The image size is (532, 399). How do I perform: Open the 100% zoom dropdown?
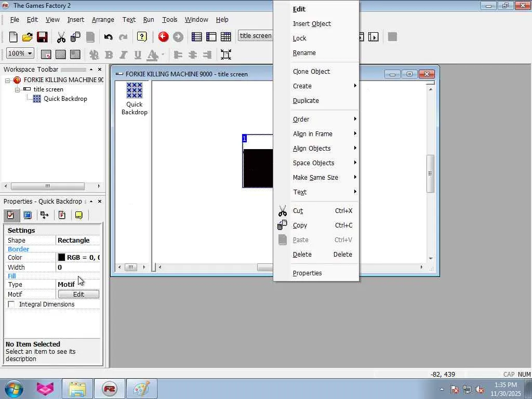point(20,54)
